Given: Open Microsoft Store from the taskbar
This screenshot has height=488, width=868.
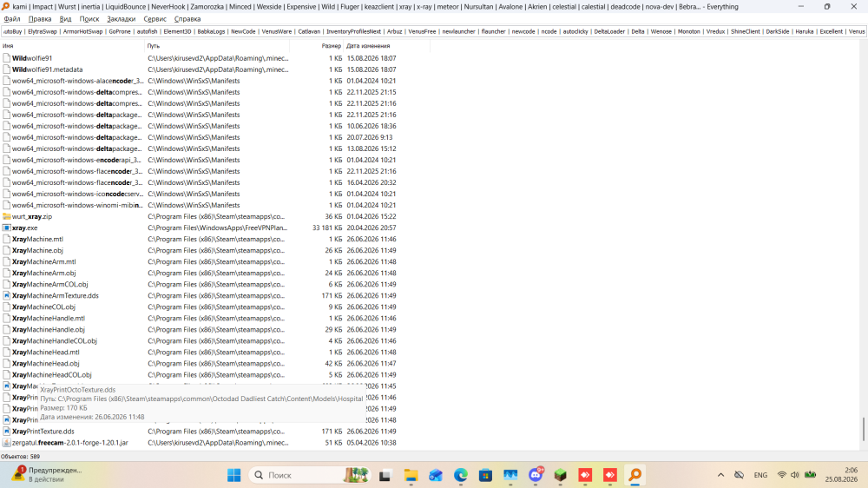Looking at the screenshot, I should coord(485,475).
